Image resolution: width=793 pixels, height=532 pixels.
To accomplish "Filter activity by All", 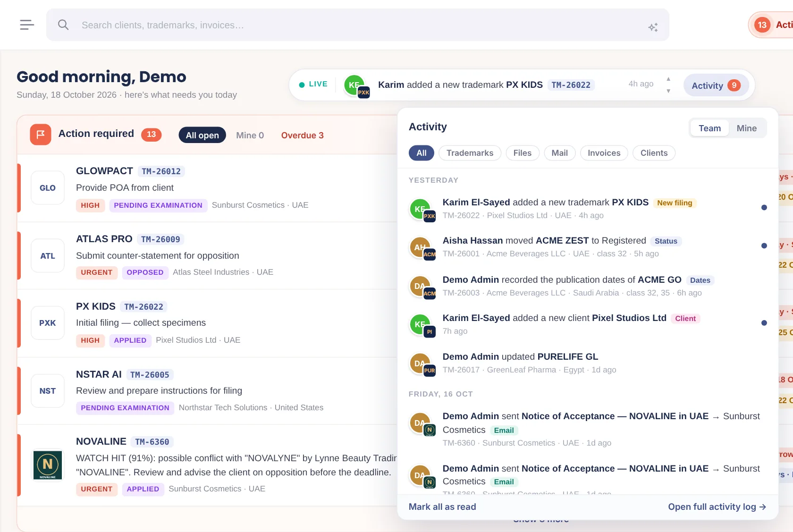I will [422, 153].
